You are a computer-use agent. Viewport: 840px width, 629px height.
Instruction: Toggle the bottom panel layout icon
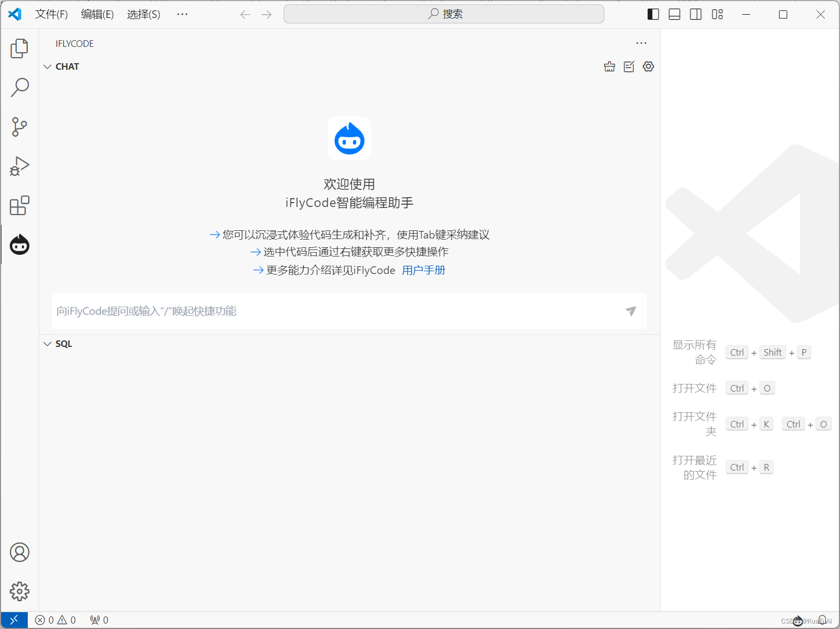(675, 14)
